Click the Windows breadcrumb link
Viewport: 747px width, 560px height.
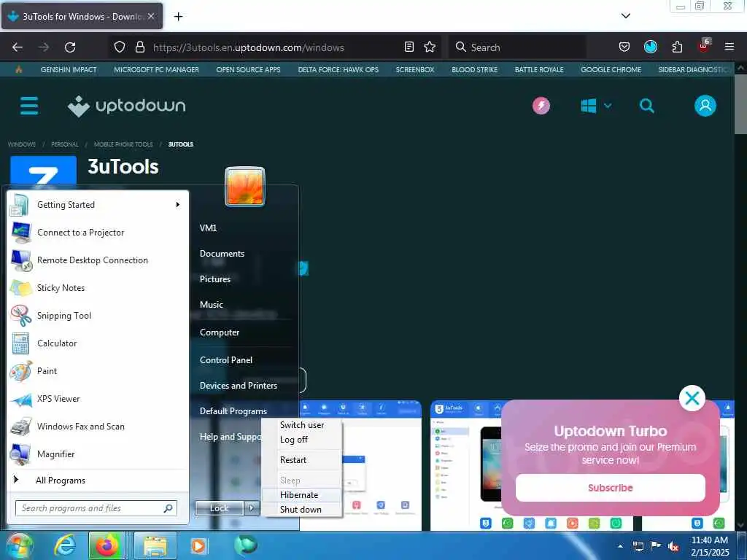click(x=22, y=144)
